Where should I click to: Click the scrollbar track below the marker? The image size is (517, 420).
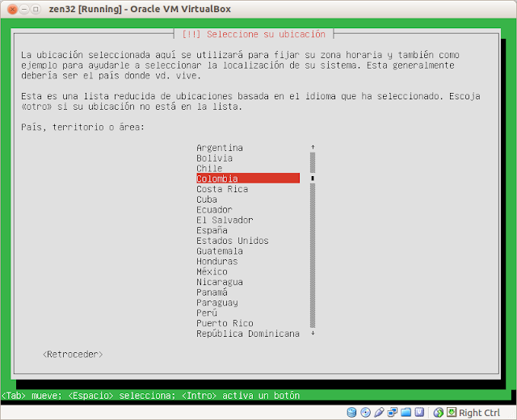pyautogui.click(x=313, y=255)
